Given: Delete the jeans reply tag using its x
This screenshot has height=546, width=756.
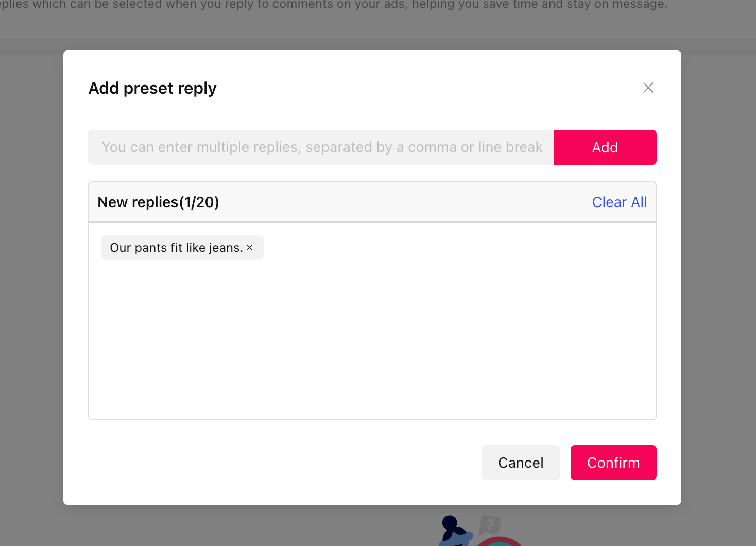Looking at the screenshot, I should click(x=250, y=247).
